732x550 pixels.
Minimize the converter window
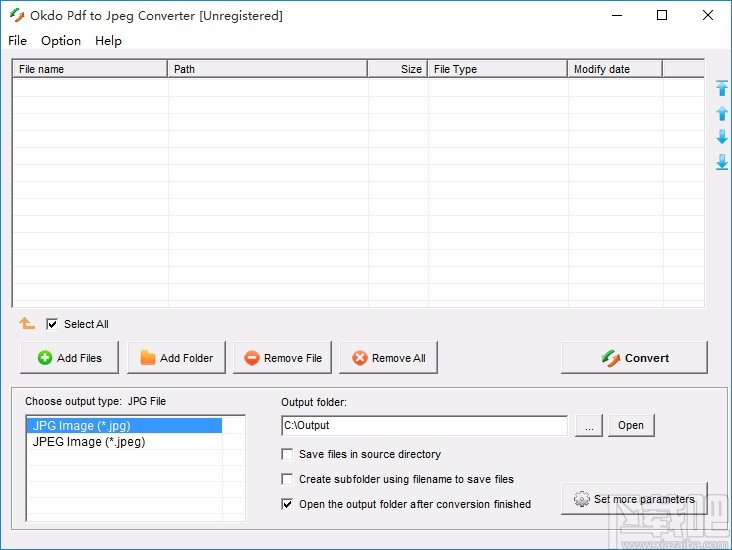click(617, 15)
